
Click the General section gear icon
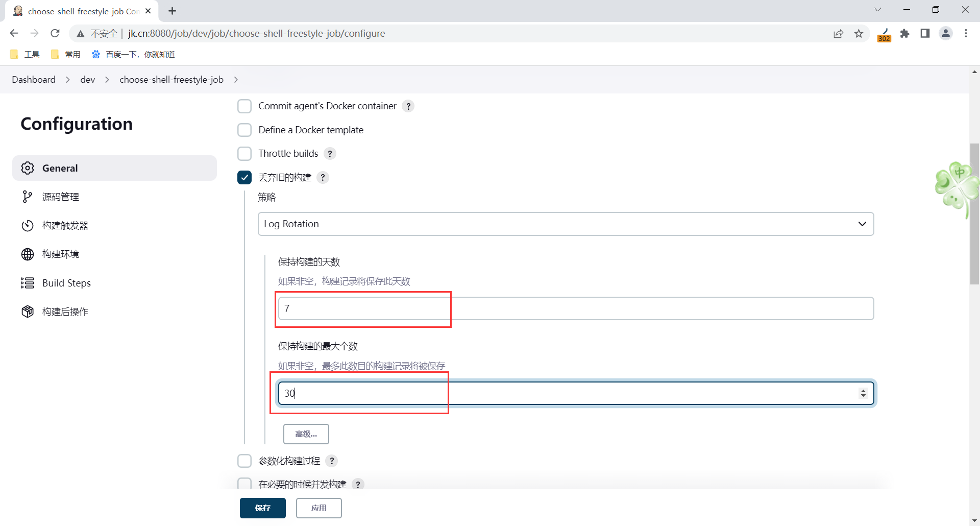(28, 168)
